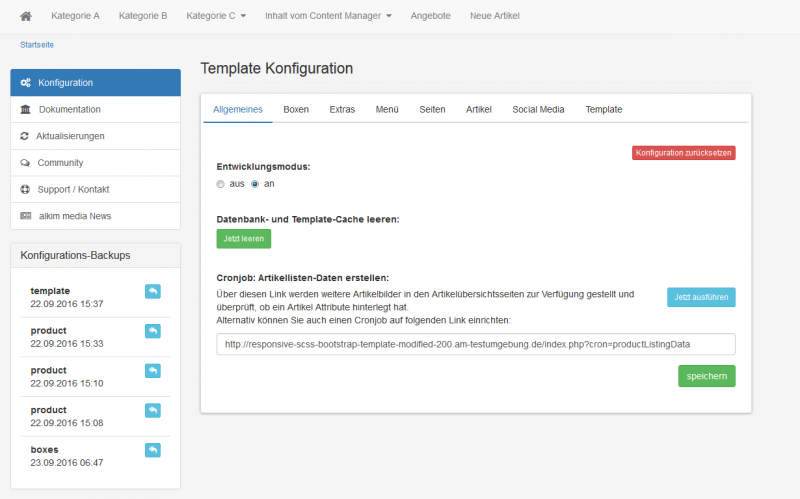Expand the Kategorie C dropdown
The height and width of the screenshot is (499, 800).
[x=216, y=16]
